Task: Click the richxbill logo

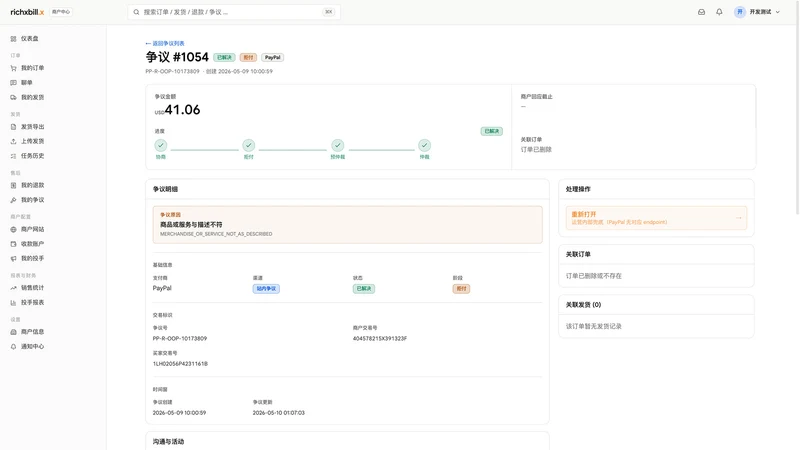Action: click(27, 12)
